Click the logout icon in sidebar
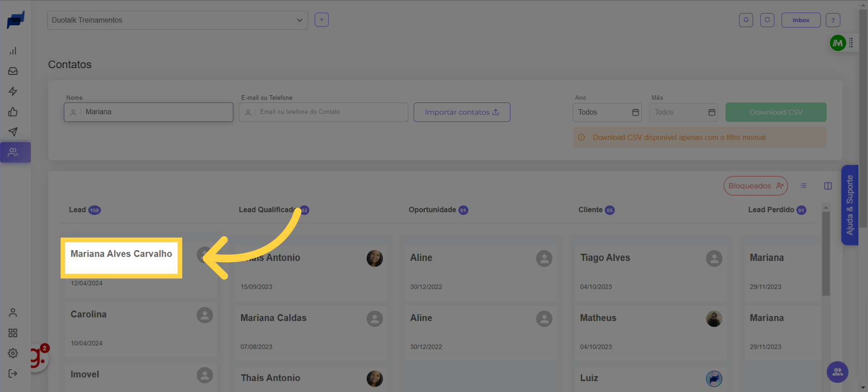Viewport: 868px width, 392px height. pos(13,373)
